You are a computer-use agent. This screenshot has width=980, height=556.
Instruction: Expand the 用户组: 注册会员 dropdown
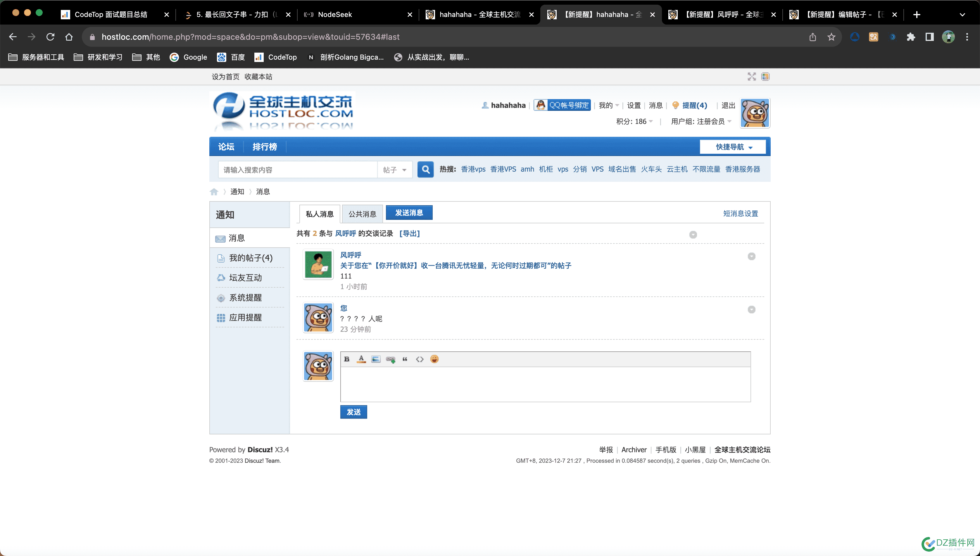tap(701, 121)
